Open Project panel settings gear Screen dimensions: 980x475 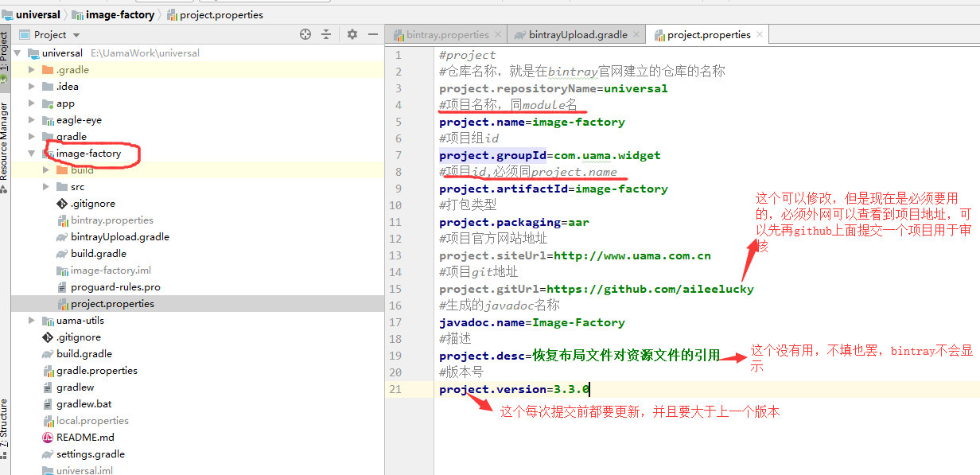[352, 34]
